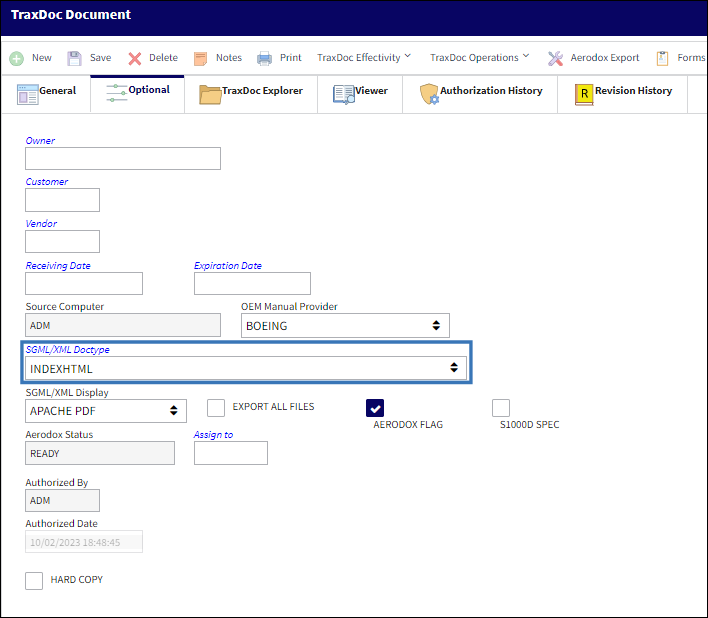708x618 pixels.
Task: Click the SGML/XML Doctype label link
Action: coord(67,349)
